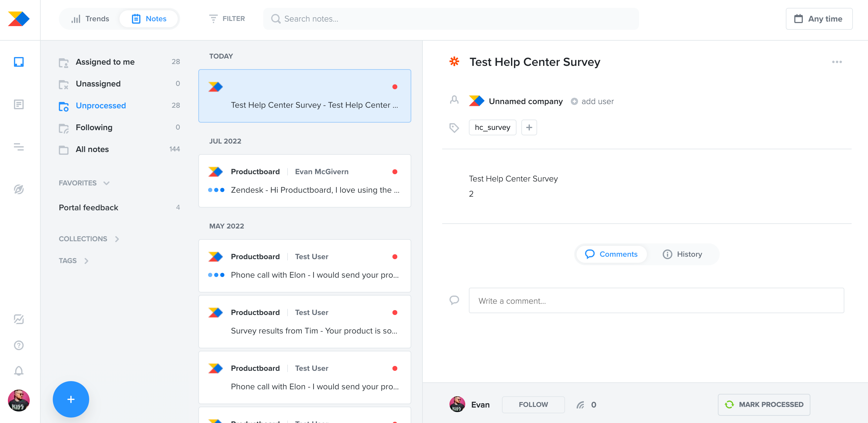Click the Productboard logo in top corner

click(x=19, y=19)
